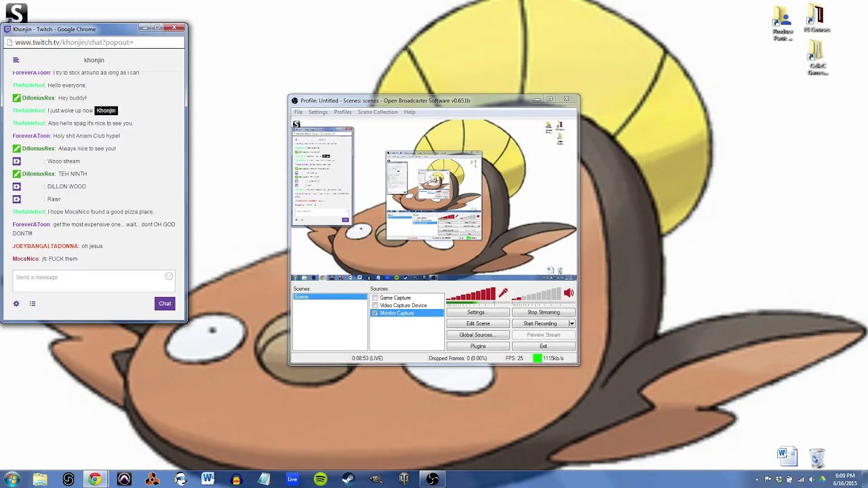
Task: Open Global Sources... dialog
Action: 477,335
